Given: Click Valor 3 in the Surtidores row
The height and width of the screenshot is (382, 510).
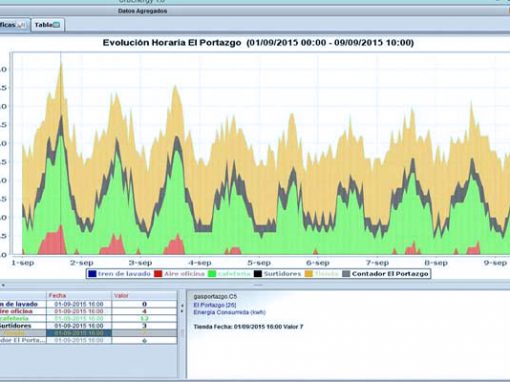Looking at the screenshot, I should pyautogui.click(x=144, y=326).
